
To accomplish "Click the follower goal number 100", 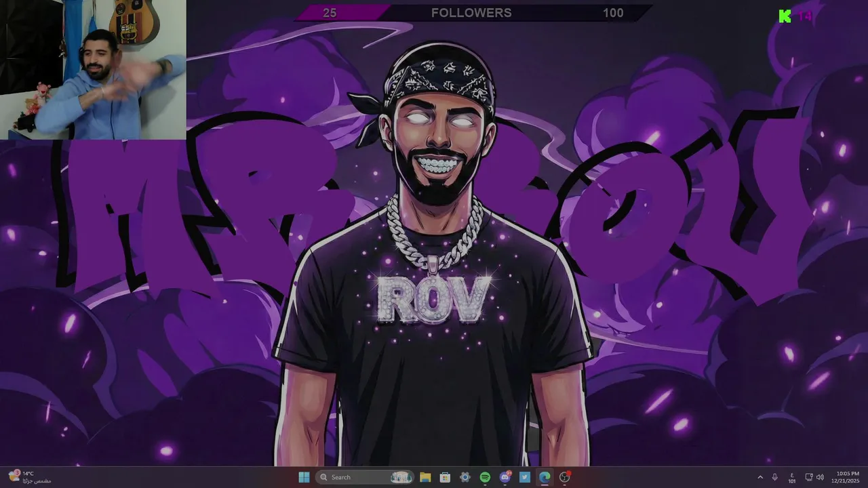I will click(x=613, y=13).
